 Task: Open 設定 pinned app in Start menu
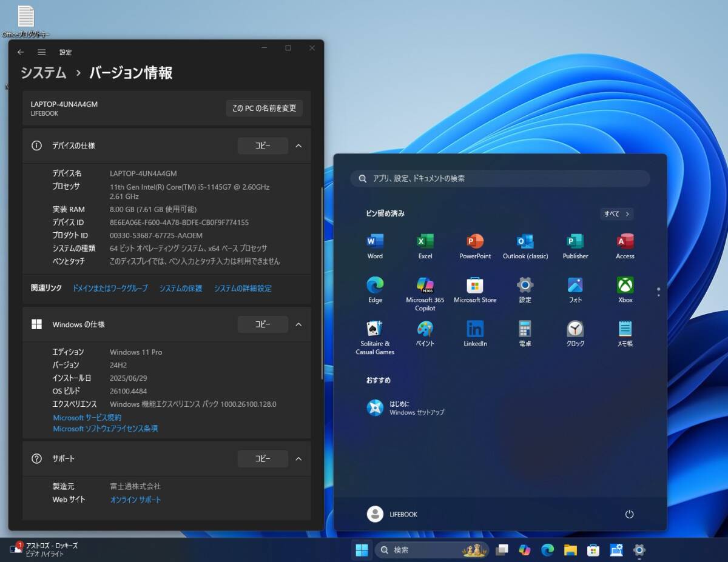[x=525, y=290]
